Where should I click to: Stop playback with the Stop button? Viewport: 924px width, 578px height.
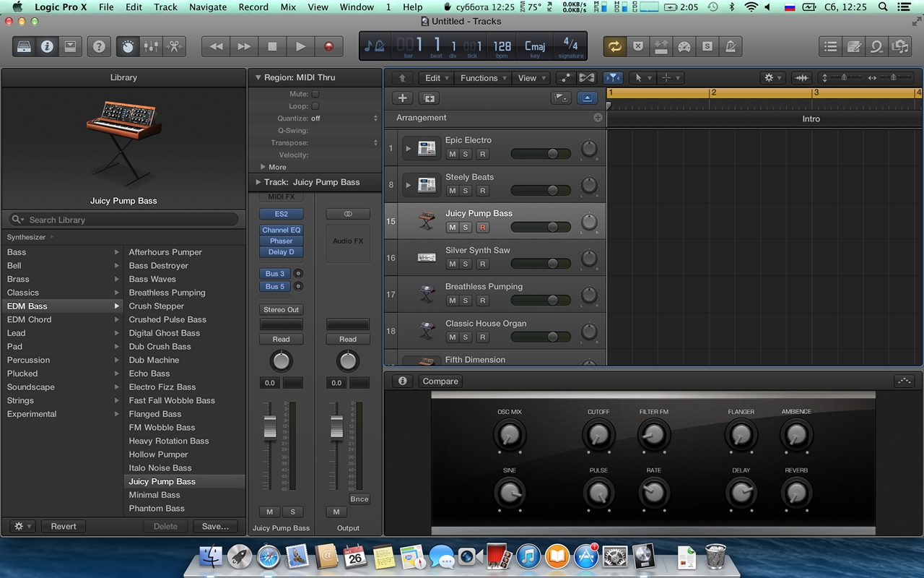pos(272,46)
